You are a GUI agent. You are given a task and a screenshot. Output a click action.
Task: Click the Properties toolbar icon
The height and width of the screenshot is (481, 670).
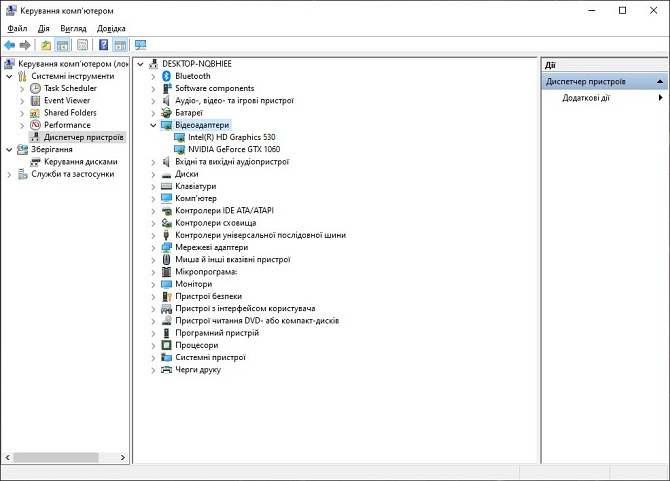[x=82, y=45]
